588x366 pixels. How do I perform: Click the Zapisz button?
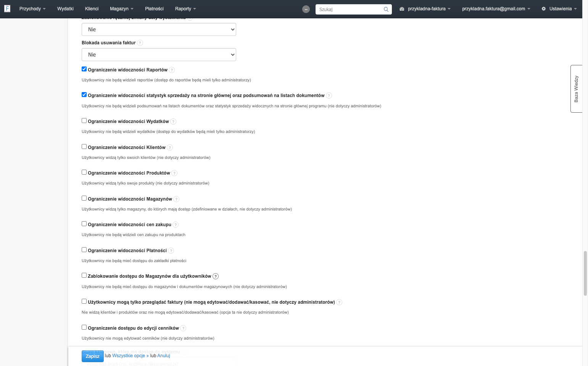click(93, 356)
